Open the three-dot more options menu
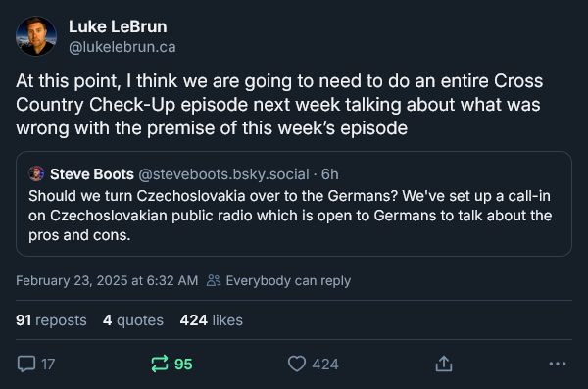 pos(558,364)
